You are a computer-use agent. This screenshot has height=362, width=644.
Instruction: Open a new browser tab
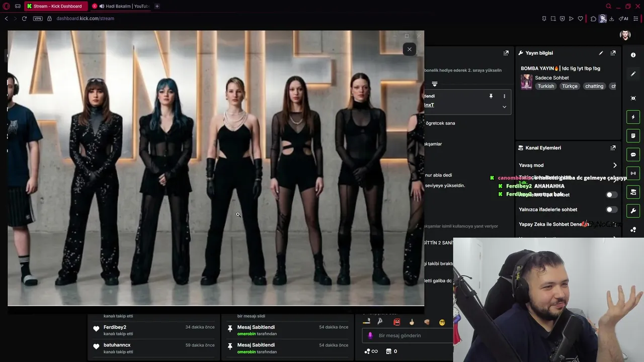(x=157, y=6)
